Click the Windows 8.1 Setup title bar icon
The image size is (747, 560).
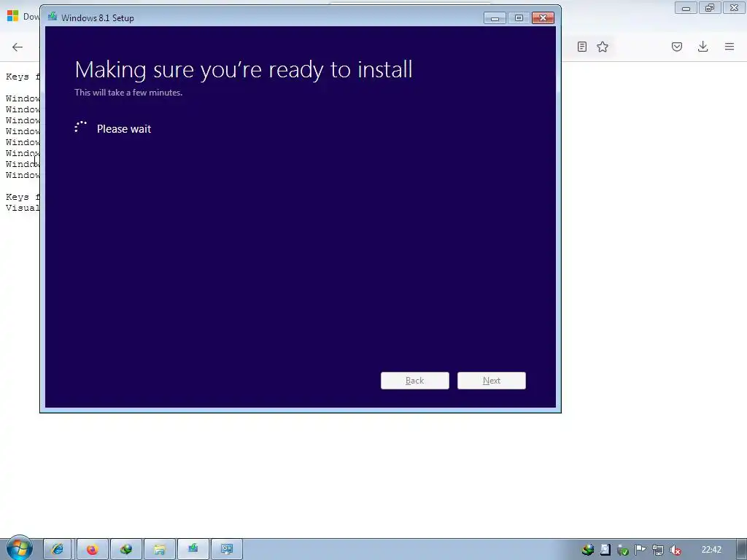click(x=53, y=17)
